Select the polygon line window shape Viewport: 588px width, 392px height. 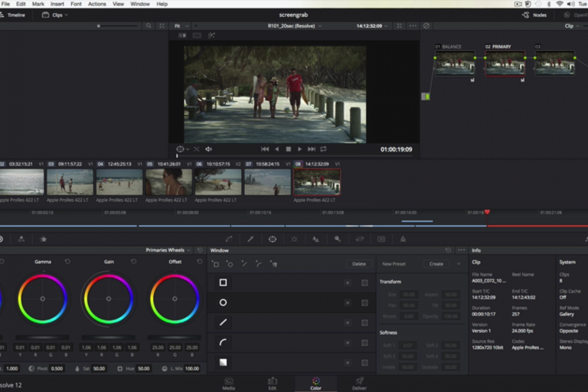click(223, 322)
